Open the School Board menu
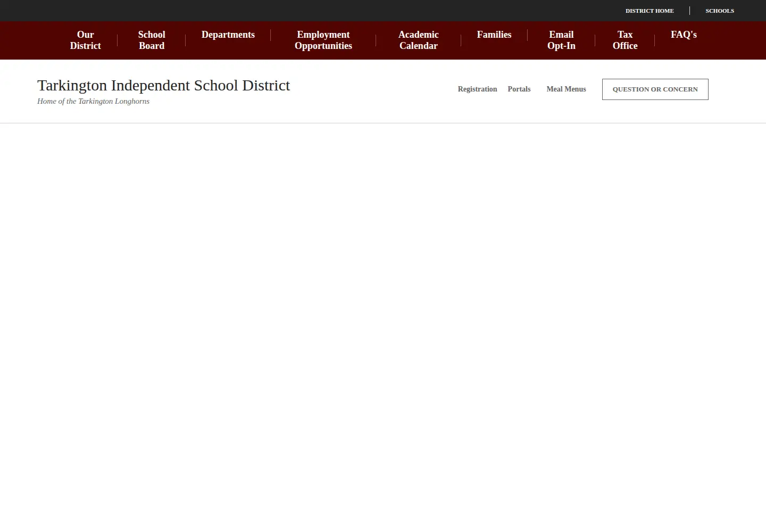766x532 pixels. [152, 40]
